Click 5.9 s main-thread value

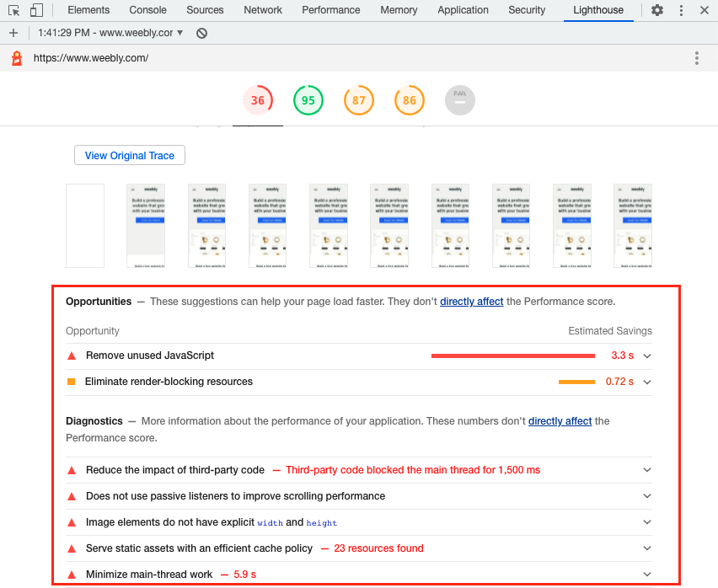tap(244, 575)
